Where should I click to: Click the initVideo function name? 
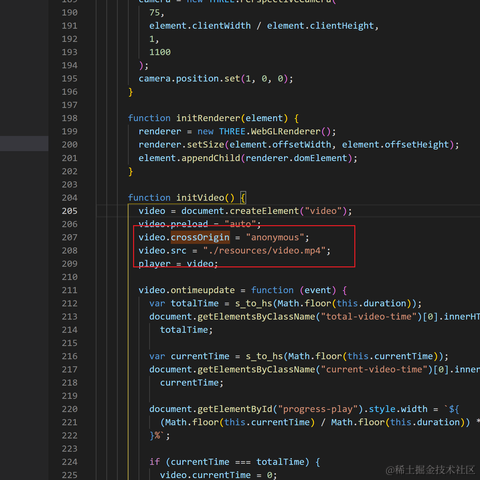(x=200, y=198)
